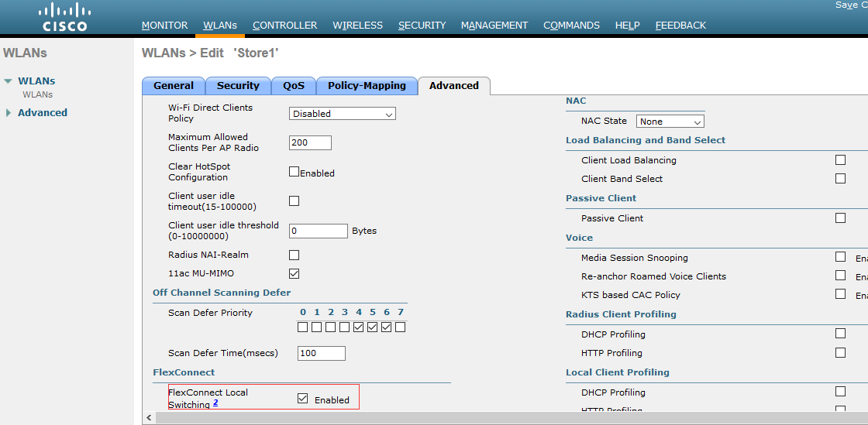This screenshot has height=425, width=868.
Task: Check Scan Defer Priority 0 box
Action: tap(302, 327)
